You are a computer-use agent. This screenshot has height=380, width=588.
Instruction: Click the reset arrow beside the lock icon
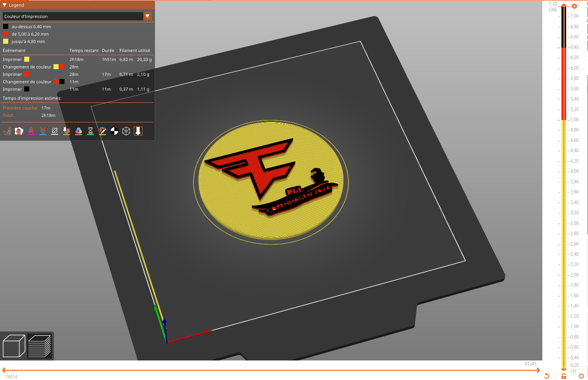click(547, 376)
